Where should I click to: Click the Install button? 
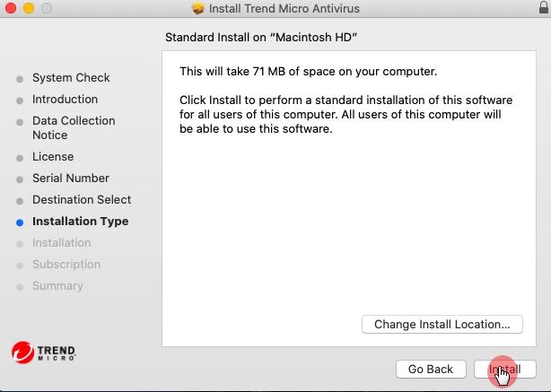click(x=504, y=370)
